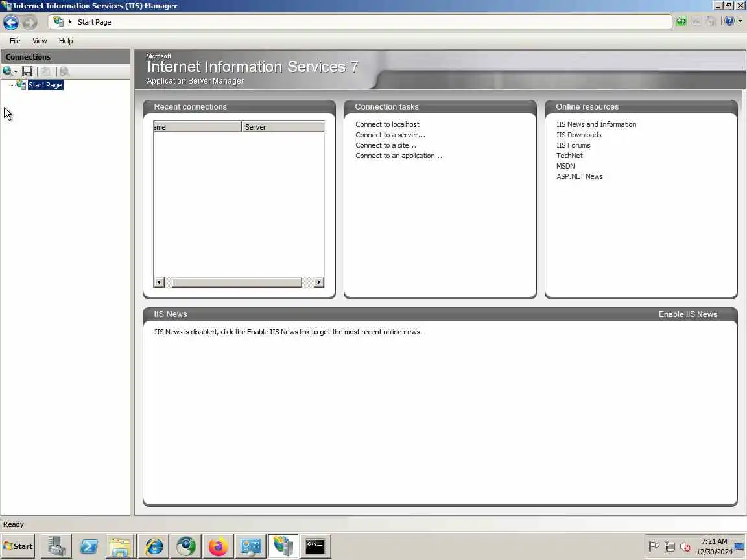Click Connect to a site link
Screen dimensions: 747x560
(x=385, y=145)
